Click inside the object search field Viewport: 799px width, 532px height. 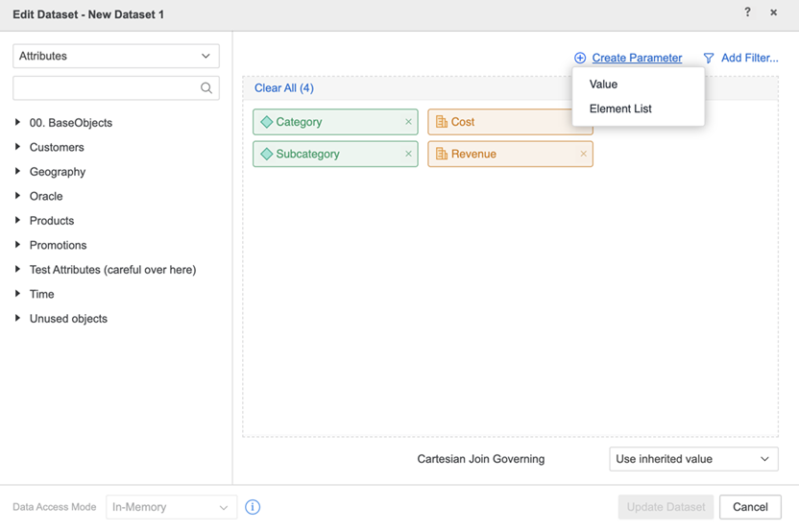pyautogui.click(x=104, y=88)
